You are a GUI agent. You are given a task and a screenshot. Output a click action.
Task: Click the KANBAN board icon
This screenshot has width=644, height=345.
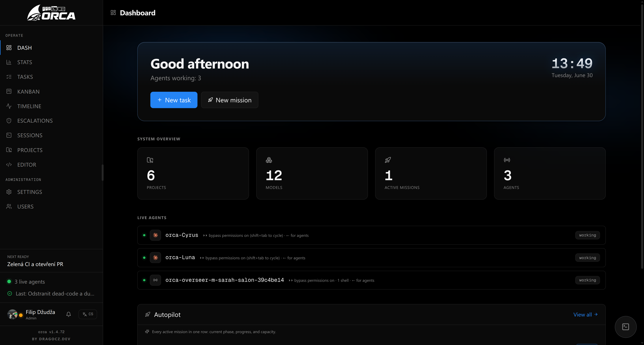click(9, 91)
